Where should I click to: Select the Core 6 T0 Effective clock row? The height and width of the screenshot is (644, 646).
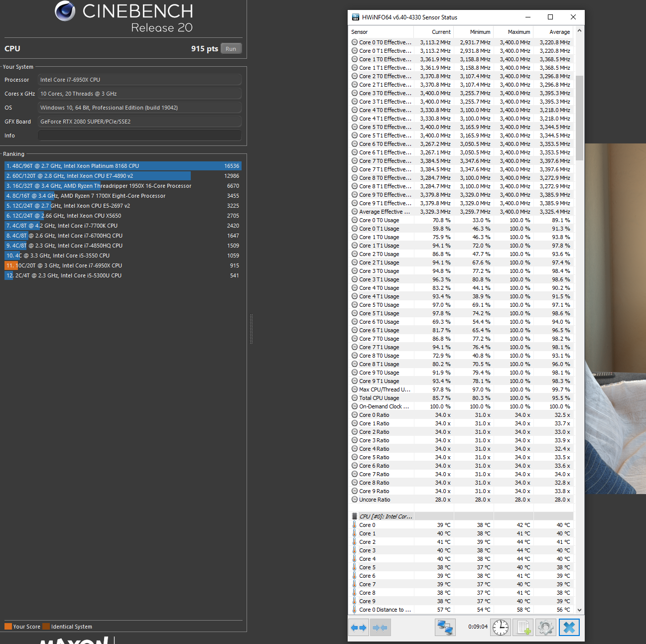point(462,144)
